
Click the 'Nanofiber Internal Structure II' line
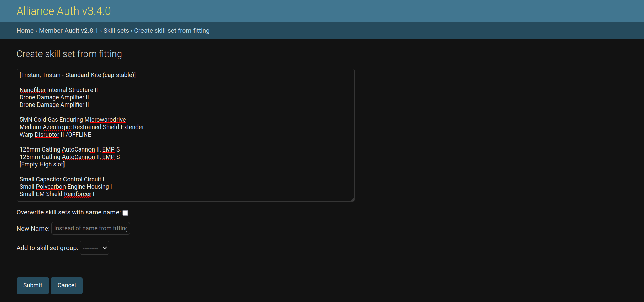click(58, 90)
